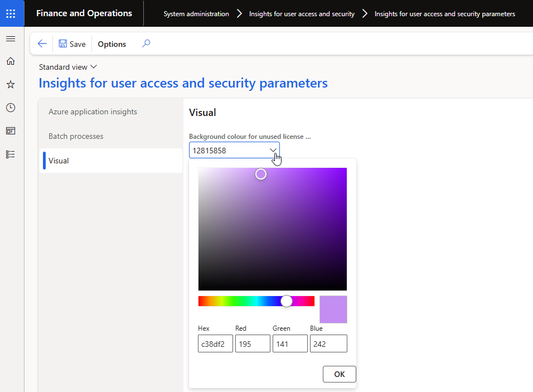Screen dimensions: 533x392
Task: Save the parameters with Save button
Action: 72,44
